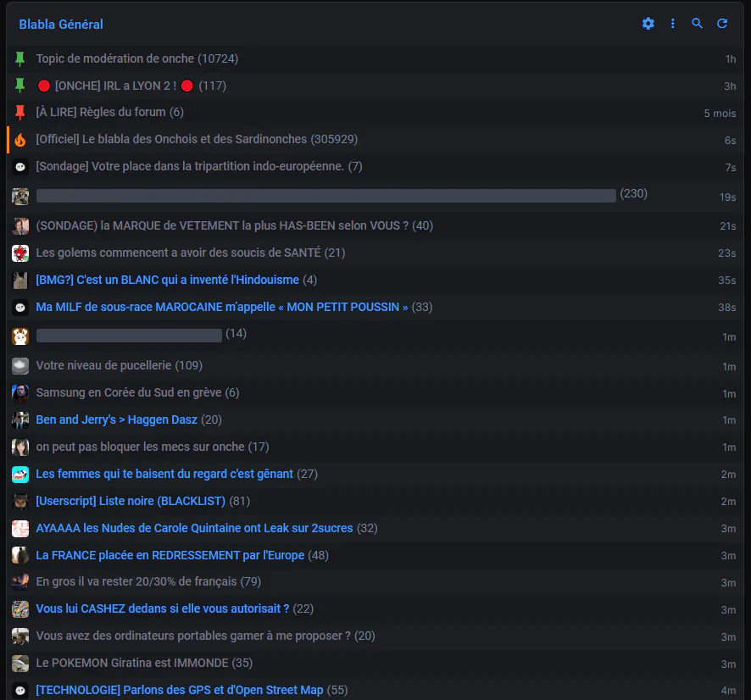Screen dimensions: 751x700
Task: Click avatar beside Le POKEMON Giratina topic
Action: pyautogui.click(x=20, y=664)
